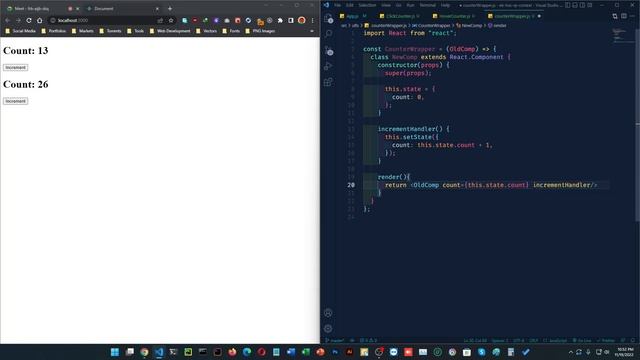Bookmark this page with the star icon
Image resolution: width=640 pixels, height=360 pixels.
click(x=171, y=20)
